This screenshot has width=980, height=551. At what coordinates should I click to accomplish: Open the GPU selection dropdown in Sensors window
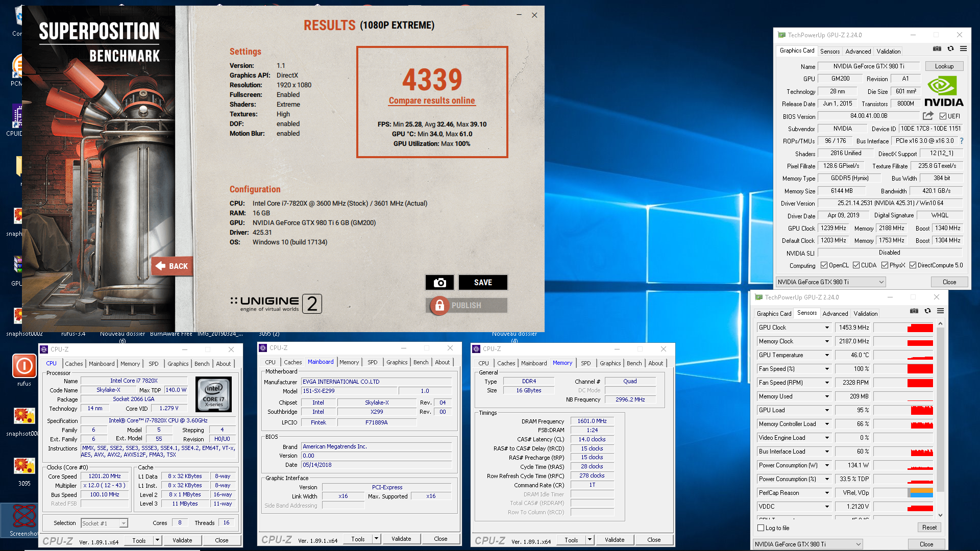pos(808,544)
